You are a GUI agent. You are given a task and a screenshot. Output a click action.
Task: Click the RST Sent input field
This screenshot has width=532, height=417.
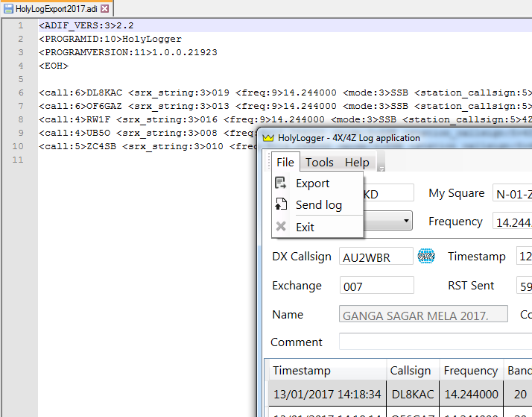[x=524, y=285]
